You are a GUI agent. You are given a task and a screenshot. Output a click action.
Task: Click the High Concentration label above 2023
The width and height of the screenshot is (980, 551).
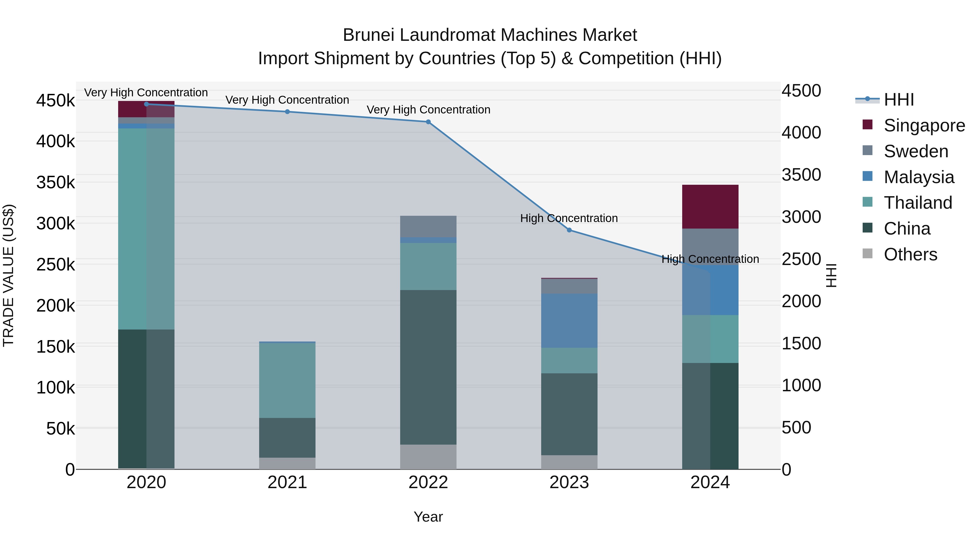tap(569, 218)
